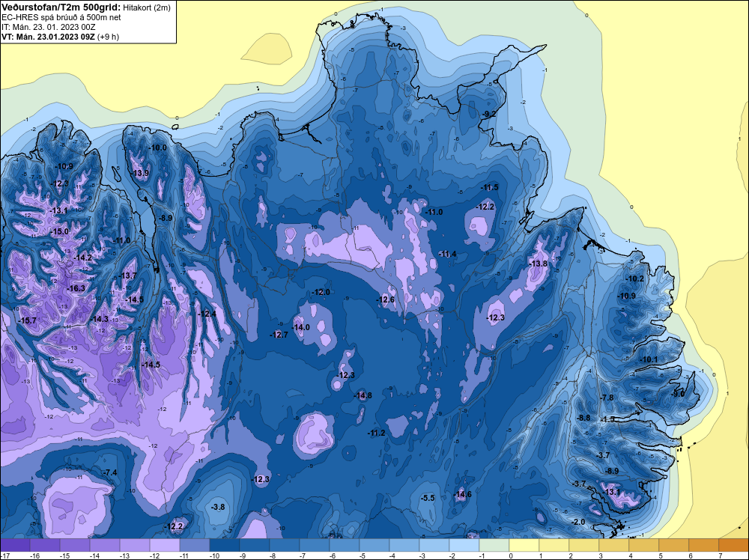Click the -13.9 temperature label
Screen dimensions: 749x560
pyautogui.click(x=141, y=173)
